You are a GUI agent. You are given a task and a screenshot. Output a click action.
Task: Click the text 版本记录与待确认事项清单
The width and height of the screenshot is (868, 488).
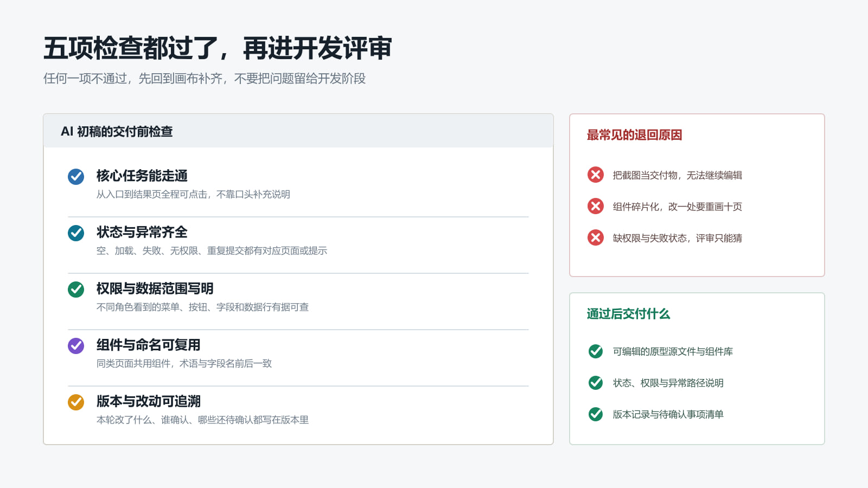(x=668, y=414)
